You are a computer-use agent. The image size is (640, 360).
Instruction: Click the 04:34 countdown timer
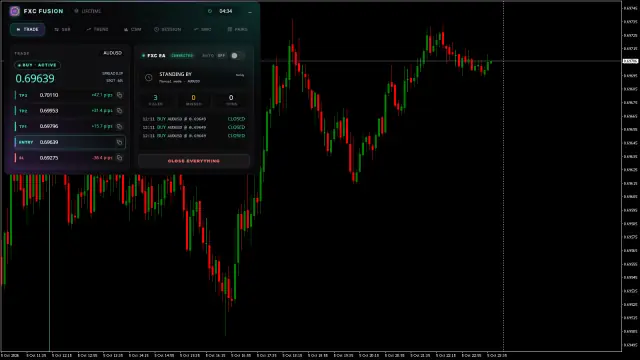(226, 11)
